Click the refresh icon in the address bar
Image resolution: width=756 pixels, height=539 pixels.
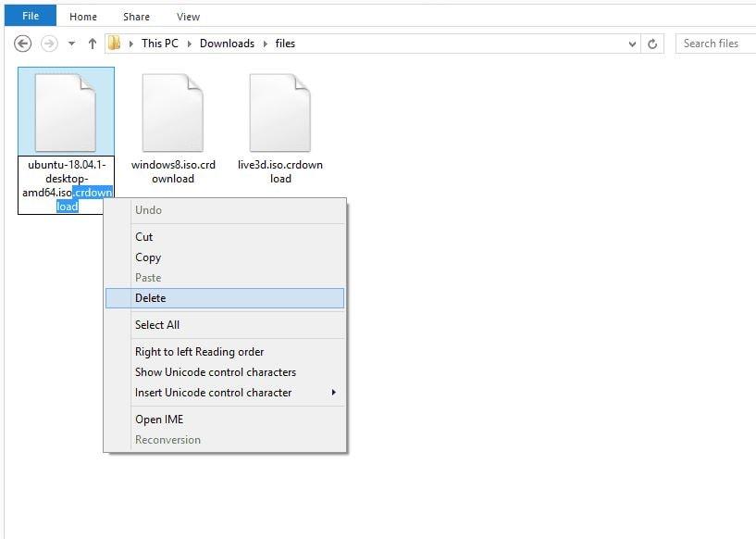[x=654, y=44]
